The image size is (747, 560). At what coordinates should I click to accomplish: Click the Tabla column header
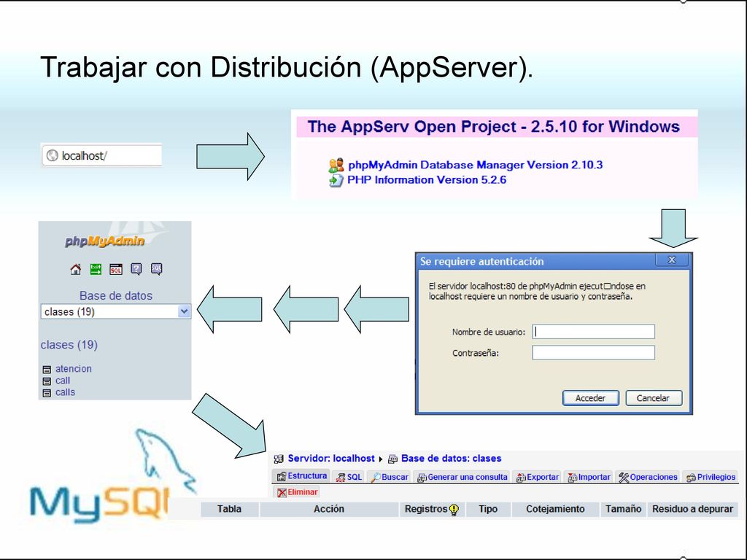click(x=230, y=509)
